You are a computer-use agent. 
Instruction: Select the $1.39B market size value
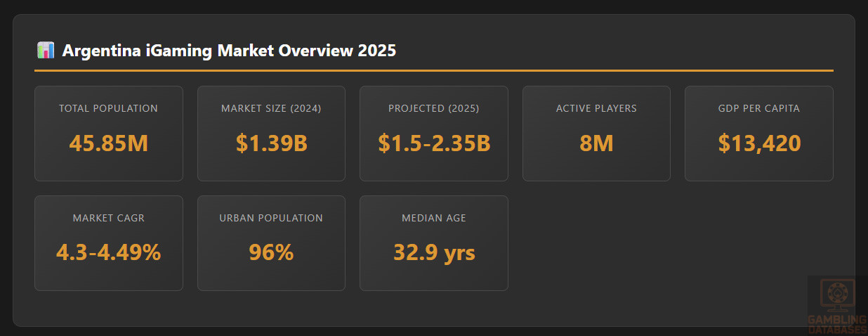point(271,143)
